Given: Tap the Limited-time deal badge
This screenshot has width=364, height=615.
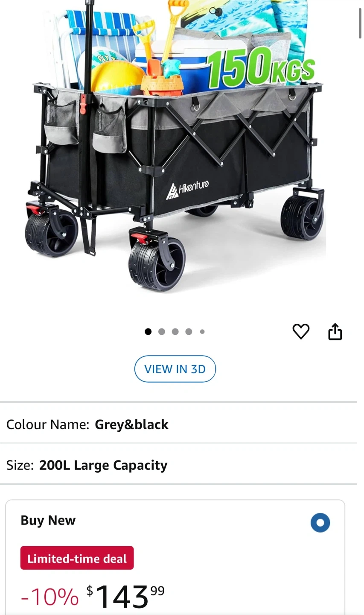Looking at the screenshot, I should pyautogui.click(x=77, y=558).
